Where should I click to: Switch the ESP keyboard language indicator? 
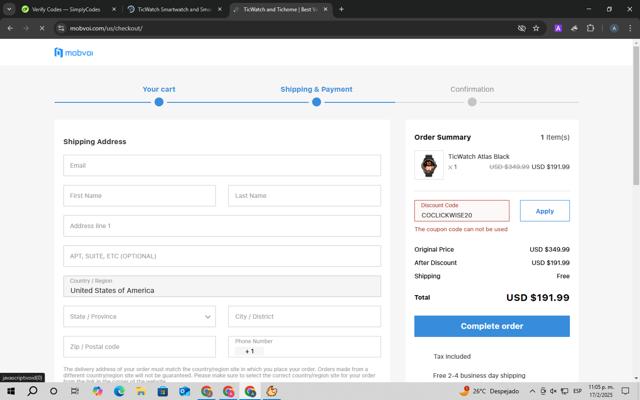click(x=577, y=391)
